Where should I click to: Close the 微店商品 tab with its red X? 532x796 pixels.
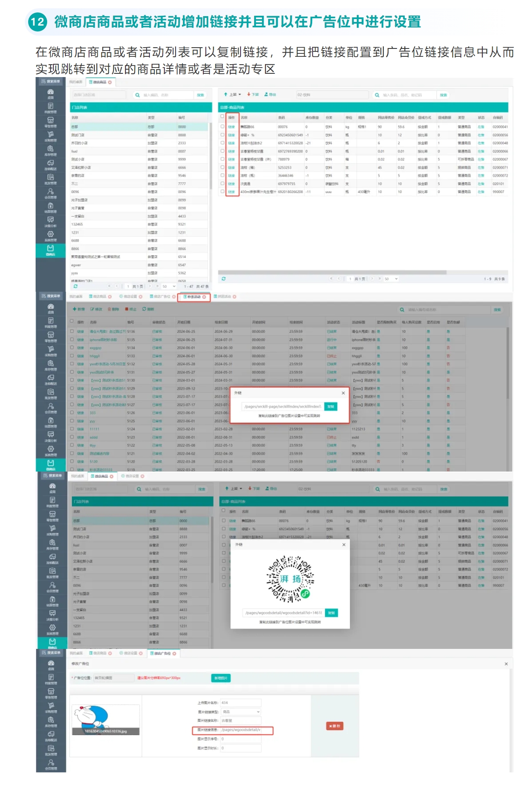point(110,82)
